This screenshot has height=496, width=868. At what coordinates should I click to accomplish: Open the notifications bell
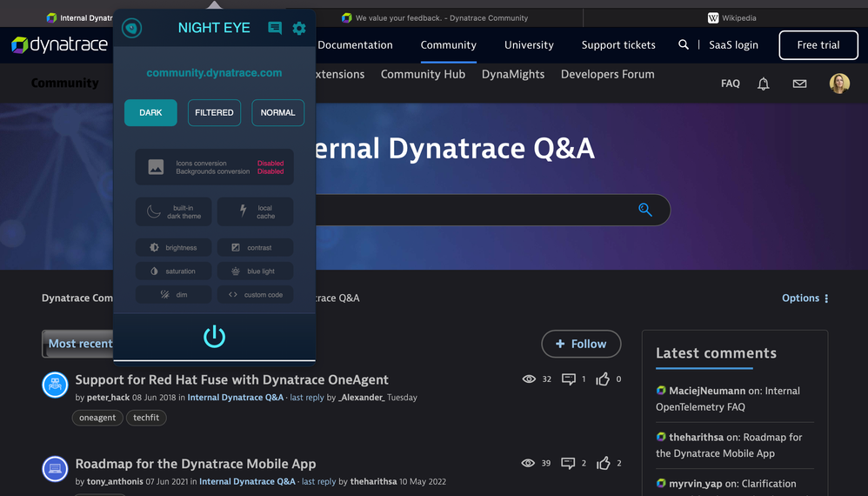coord(764,84)
